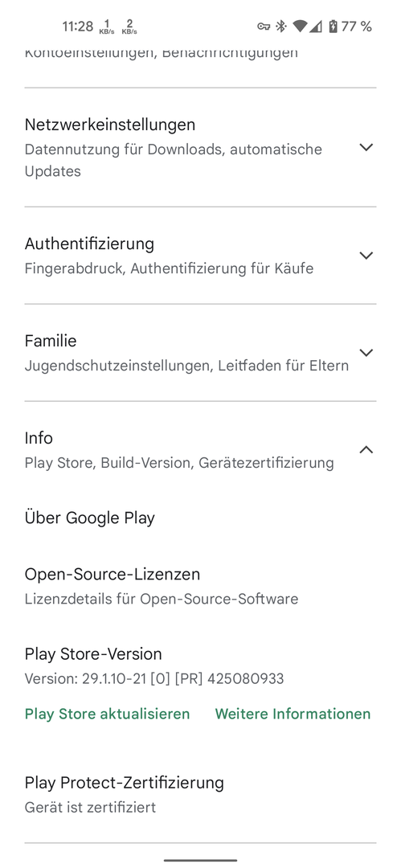This screenshot has width=401, height=868.
Task: Select Play Protect-Zertifizierung entry
Action: (201, 794)
